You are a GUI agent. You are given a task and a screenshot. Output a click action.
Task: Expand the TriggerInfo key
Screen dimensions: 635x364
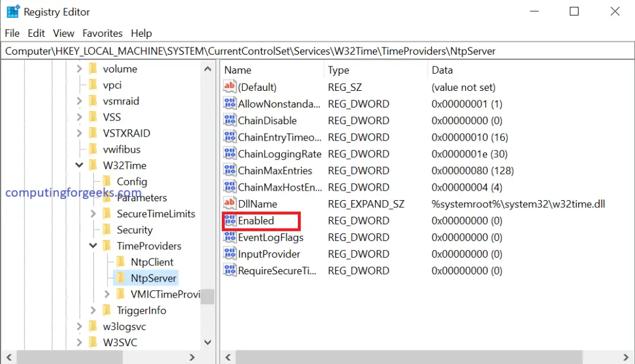point(93,309)
